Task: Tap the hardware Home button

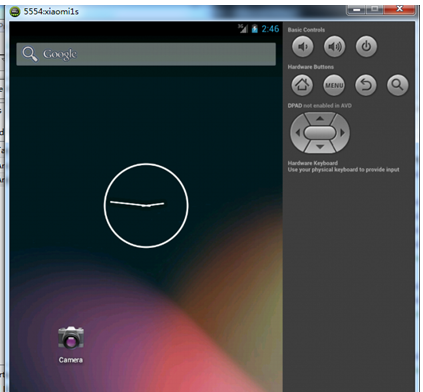Action: pyautogui.click(x=302, y=85)
